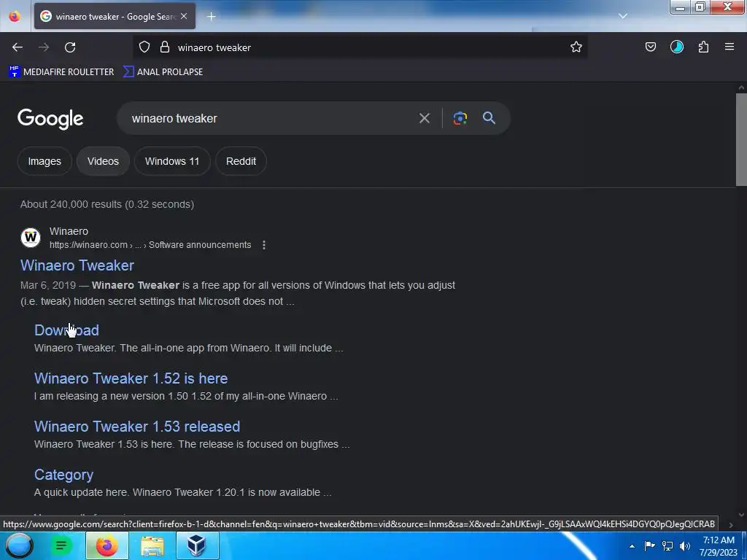Reload the current page
This screenshot has width=747, height=560.
point(70,47)
